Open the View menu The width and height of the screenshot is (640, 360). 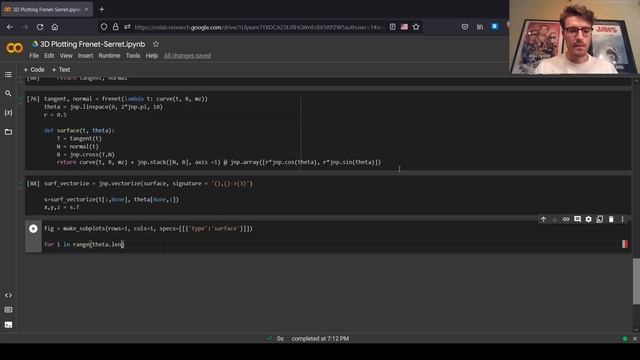tap(66, 56)
